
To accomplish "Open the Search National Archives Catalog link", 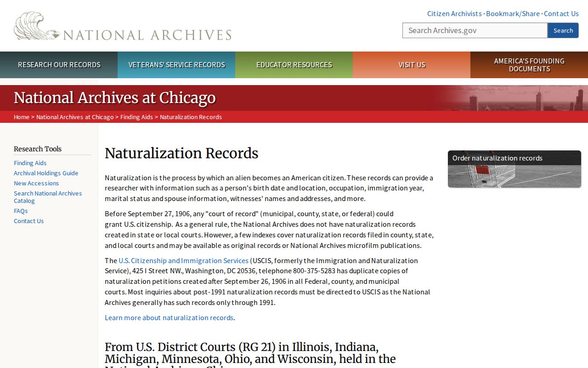I will click(x=48, y=197).
